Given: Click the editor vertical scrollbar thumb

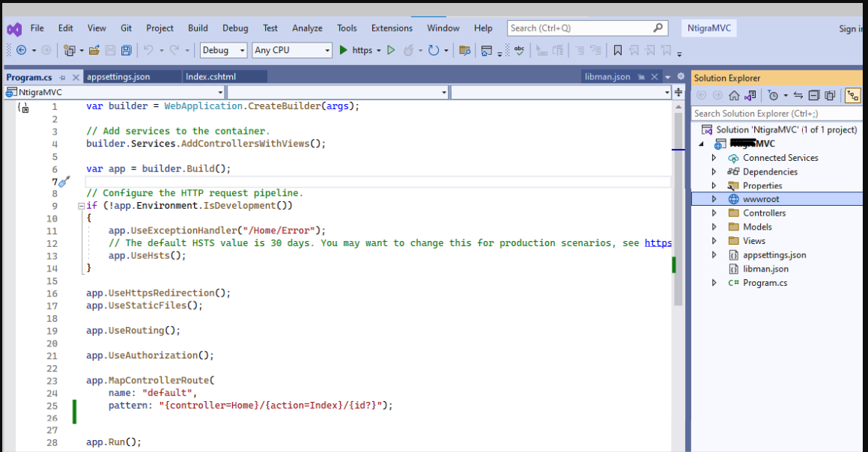Looking at the screenshot, I should pos(678,209).
